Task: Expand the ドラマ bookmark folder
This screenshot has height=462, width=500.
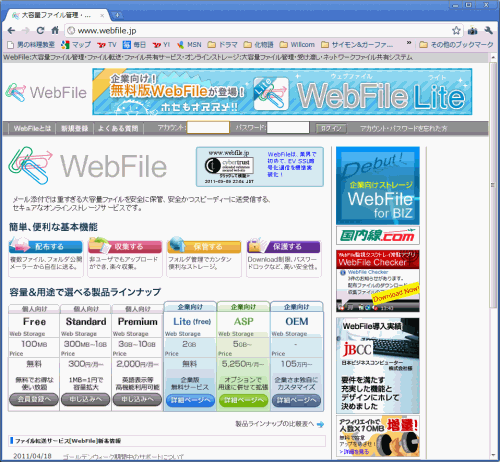Action: [222, 45]
